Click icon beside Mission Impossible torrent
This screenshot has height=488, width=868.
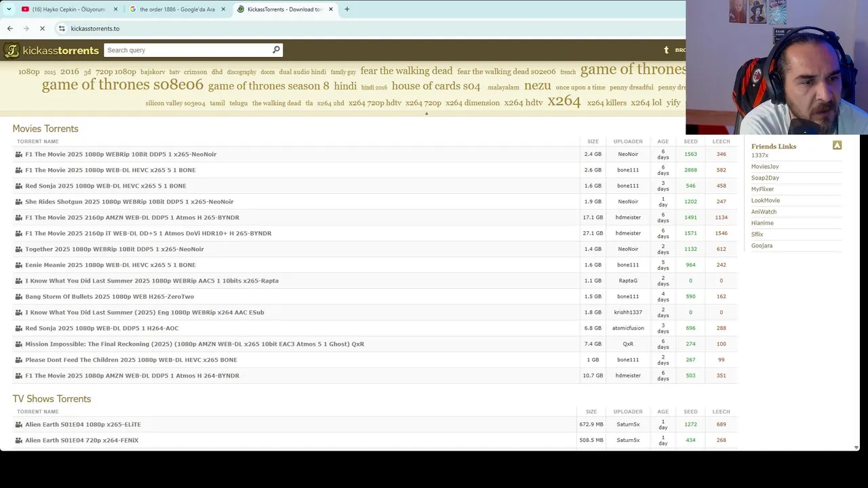tap(19, 344)
